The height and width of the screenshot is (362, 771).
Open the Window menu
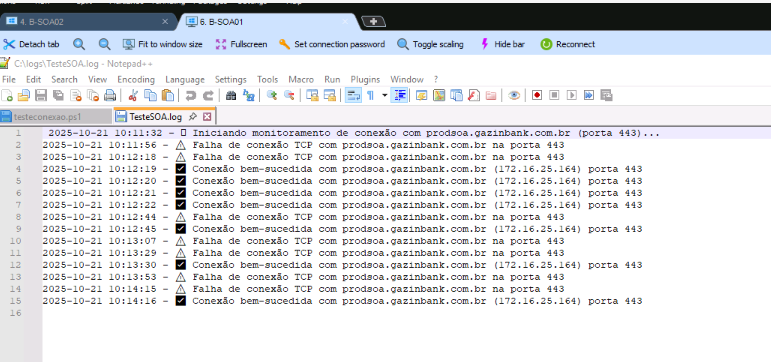[x=407, y=79]
